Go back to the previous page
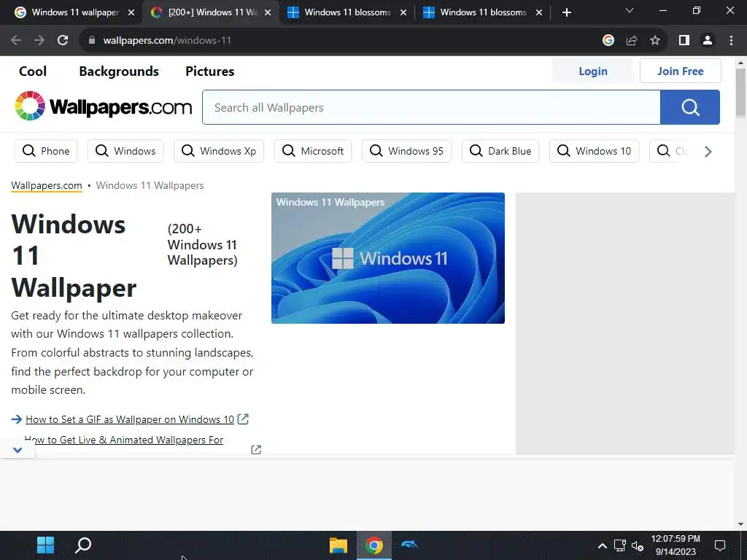 [x=16, y=41]
